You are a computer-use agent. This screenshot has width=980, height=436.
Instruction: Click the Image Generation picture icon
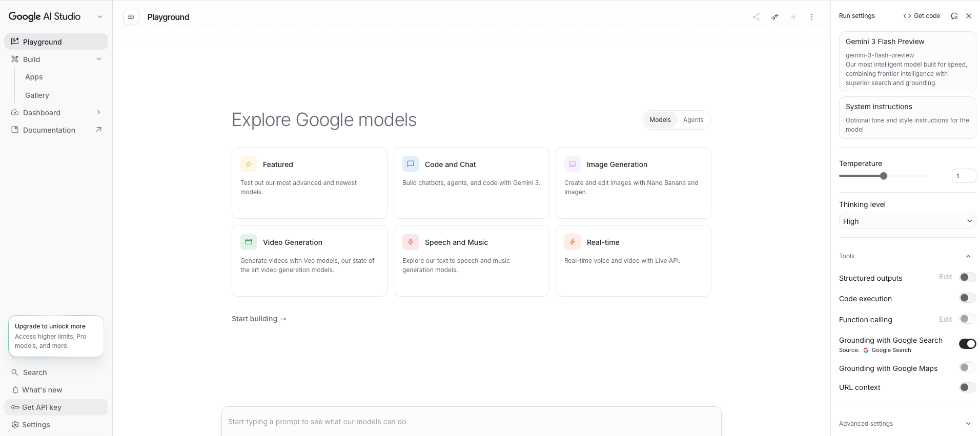click(573, 164)
